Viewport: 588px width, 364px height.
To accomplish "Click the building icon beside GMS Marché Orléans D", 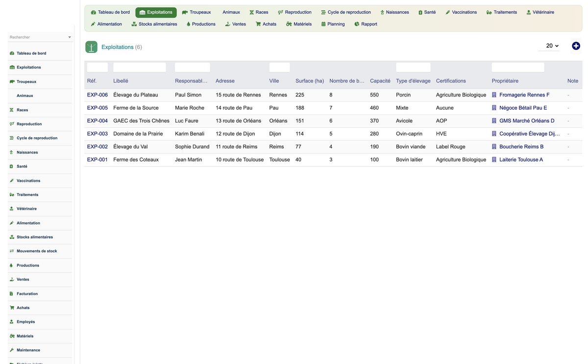I will [494, 121].
